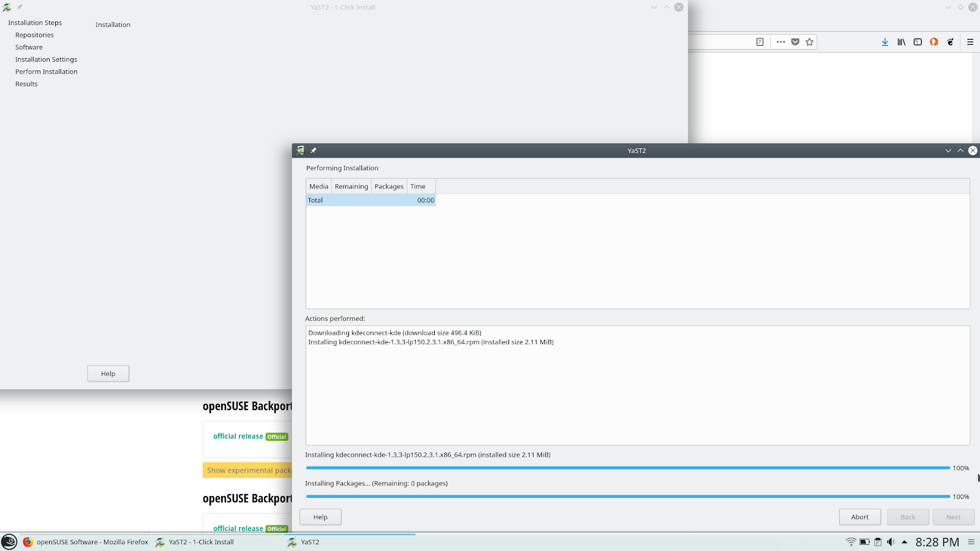Screen dimensions: 980x551
Task: Bookmark the page with the star icon
Action: [x=810, y=42]
